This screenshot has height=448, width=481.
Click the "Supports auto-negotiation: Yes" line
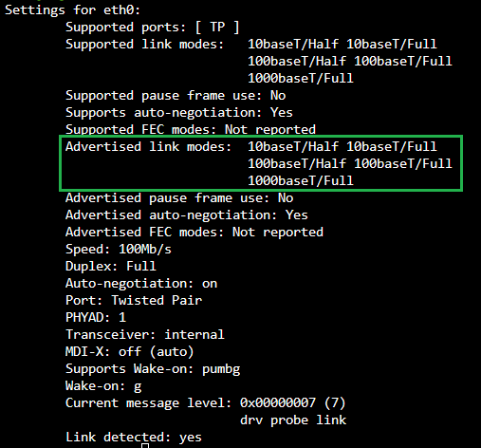coord(179,113)
